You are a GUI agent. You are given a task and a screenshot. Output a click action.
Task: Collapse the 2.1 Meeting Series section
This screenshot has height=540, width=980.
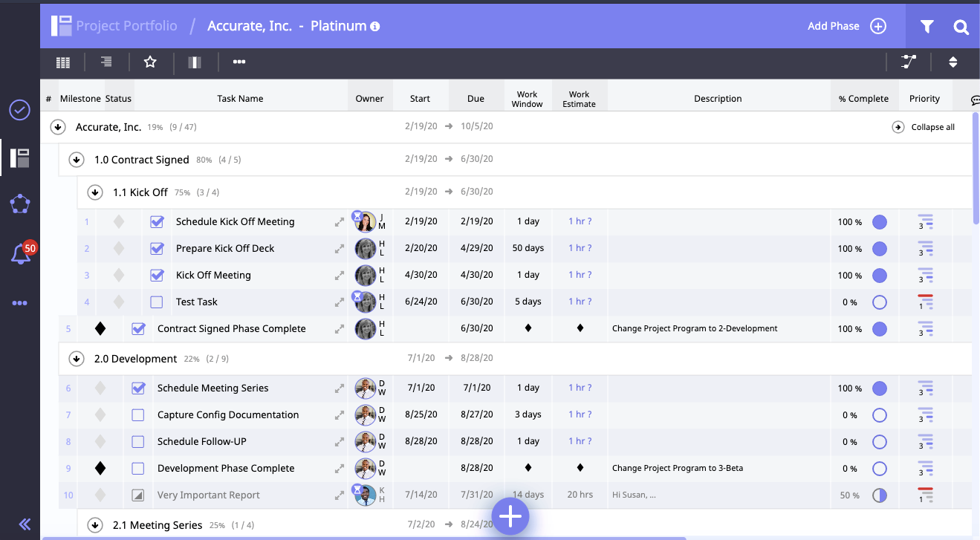[94, 525]
